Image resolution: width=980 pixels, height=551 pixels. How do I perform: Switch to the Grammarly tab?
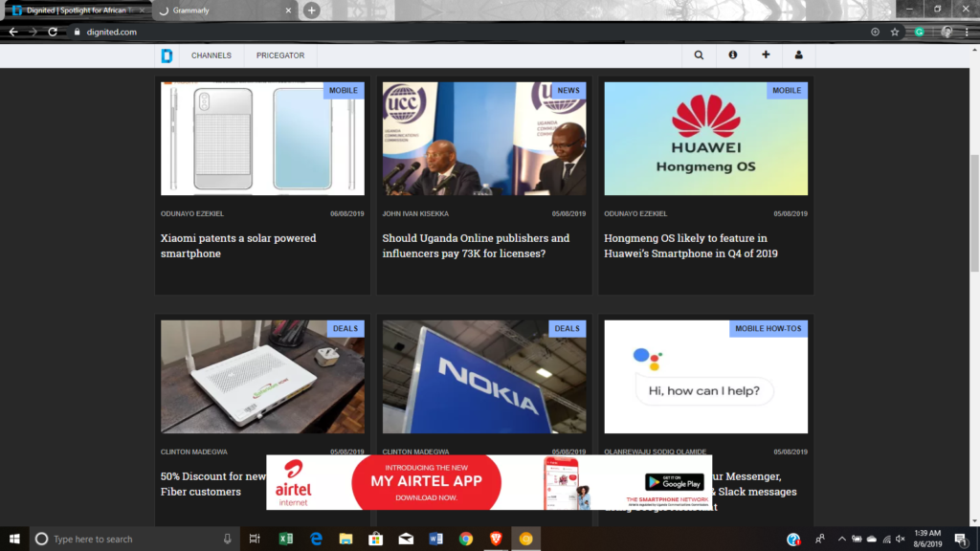click(x=225, y=11)
